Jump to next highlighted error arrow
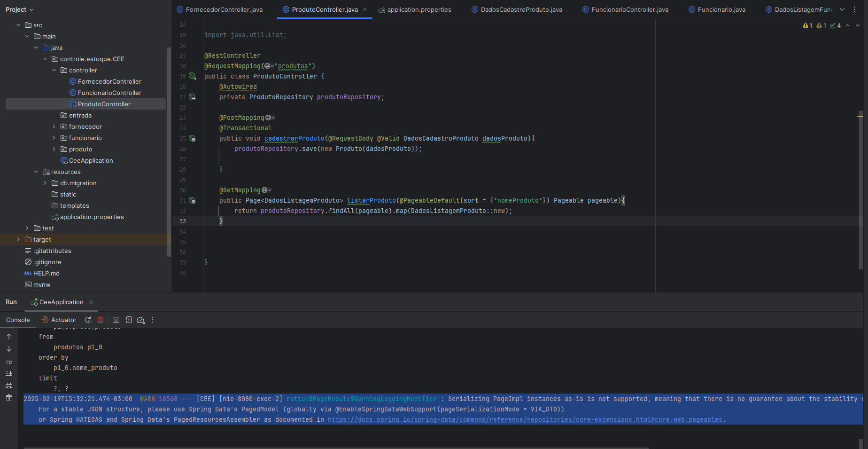Image resolution: width=868 pixels, height=449 pixels. coord(858,25)
